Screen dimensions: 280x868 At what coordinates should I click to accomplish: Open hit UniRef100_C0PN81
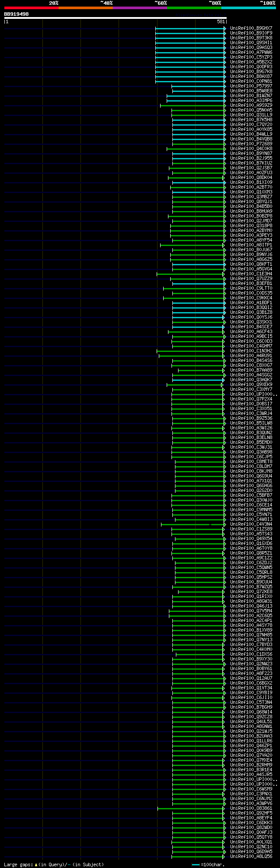tap(251, 81)
